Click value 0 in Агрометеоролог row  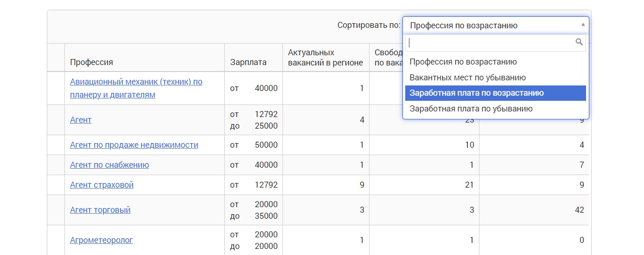(x=581, y=240)
